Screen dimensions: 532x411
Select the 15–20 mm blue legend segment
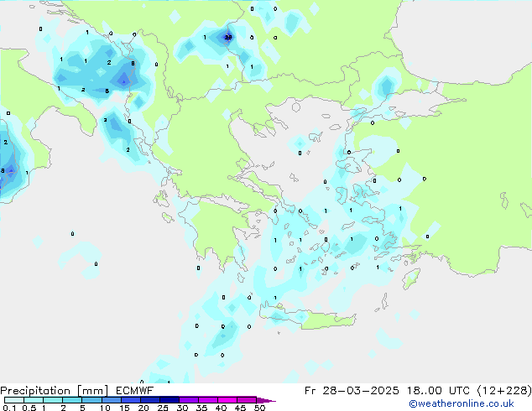[131, 400]
